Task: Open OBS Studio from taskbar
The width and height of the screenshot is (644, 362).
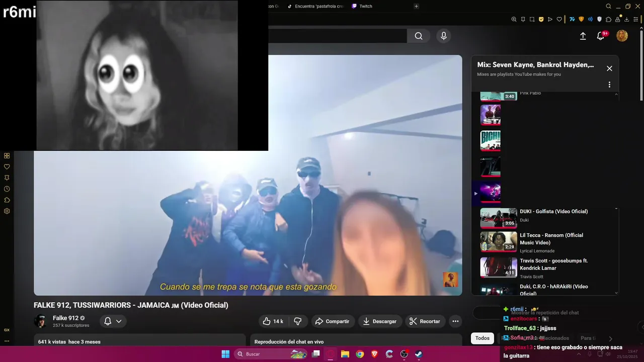Action: point(404,354)
